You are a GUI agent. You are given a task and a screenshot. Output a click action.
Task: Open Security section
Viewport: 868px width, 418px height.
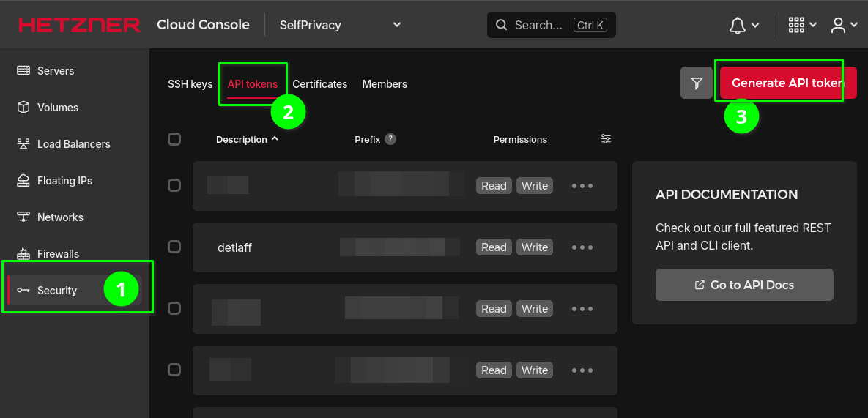point(75,291)
